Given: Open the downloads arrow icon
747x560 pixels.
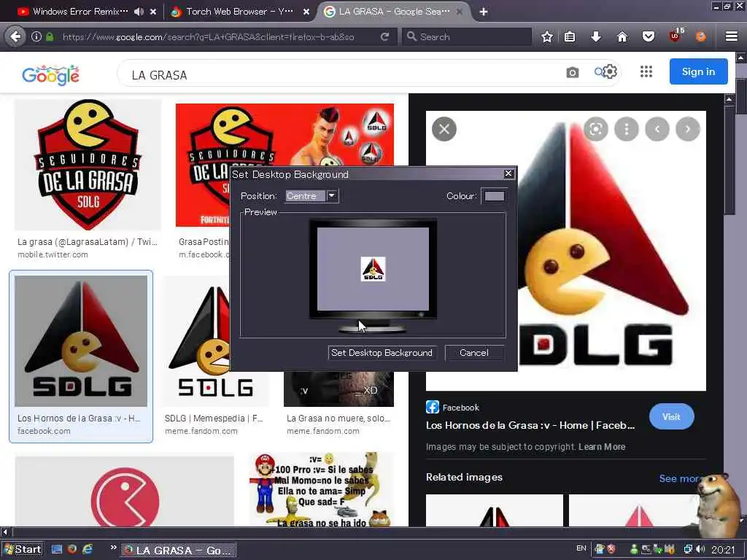Looking at the screenshot, I should (x=595, y=36).
